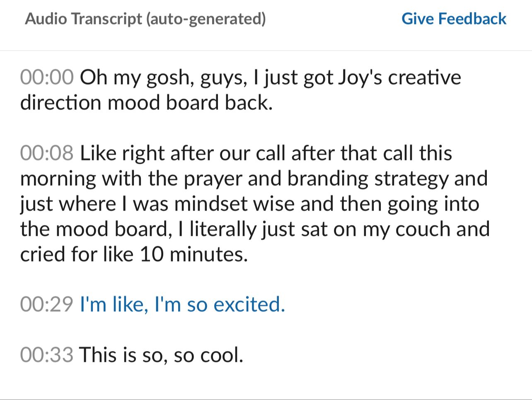Screen dimensions: 532x400
Task: Click the "direction mood board back." line
Action: tap(146, 103)
